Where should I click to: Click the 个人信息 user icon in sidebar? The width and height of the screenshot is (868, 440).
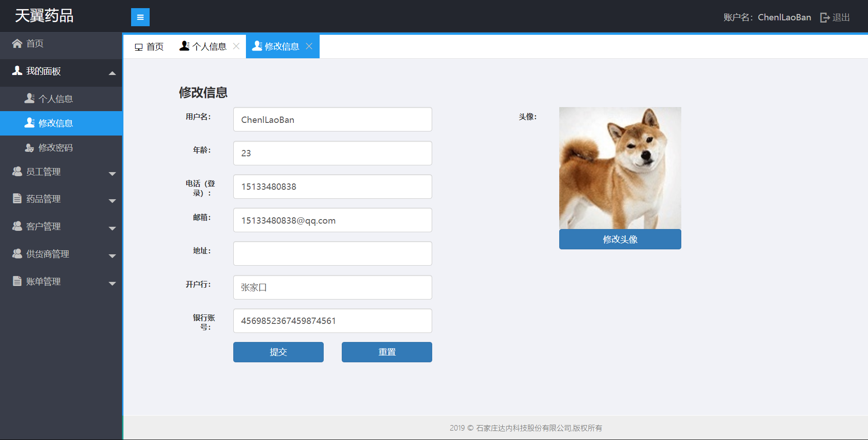[x=29, y=98]
